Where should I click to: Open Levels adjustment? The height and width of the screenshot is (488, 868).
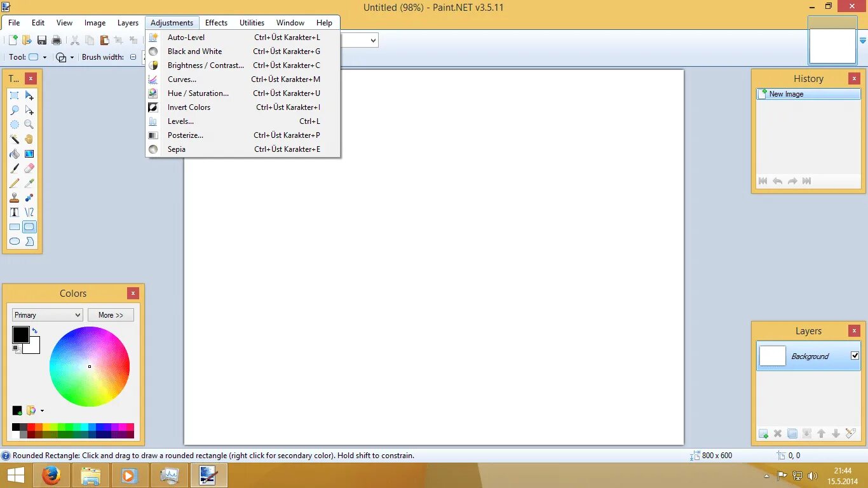[x=243, y=121]
